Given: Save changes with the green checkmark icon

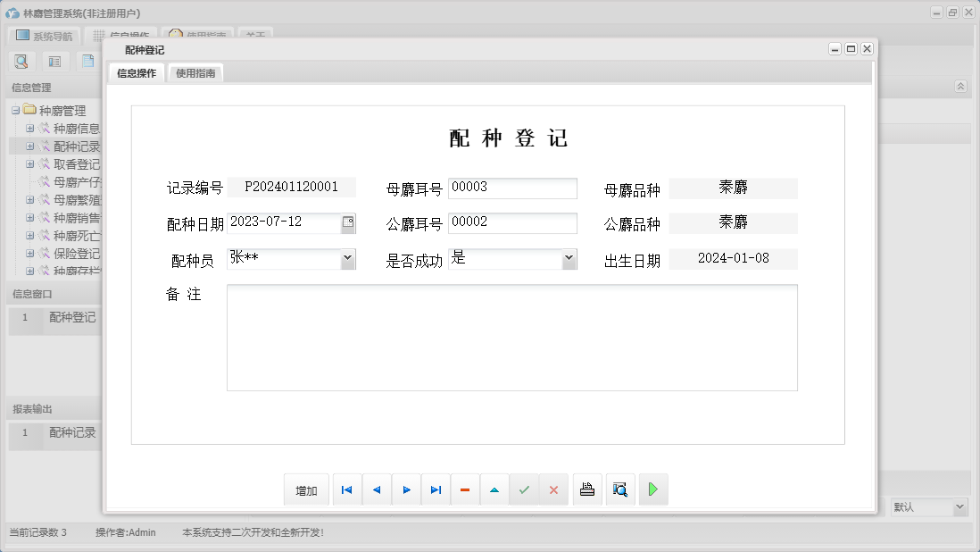Looking at the screenshot, I should tap(524, 489).
